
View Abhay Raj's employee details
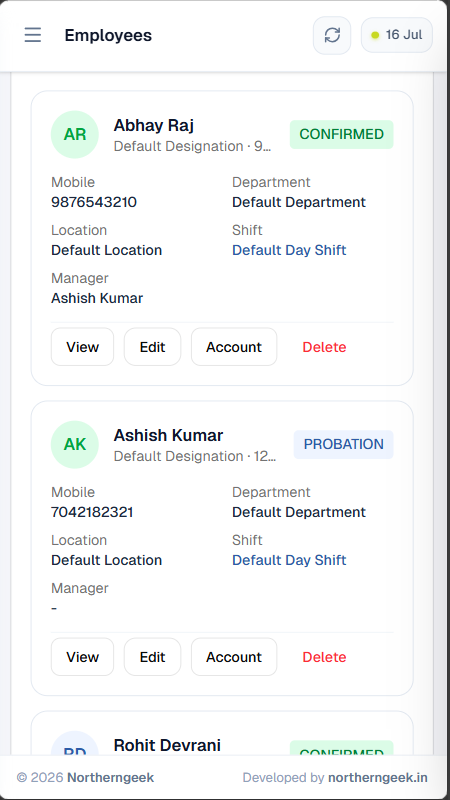click(82, 347)
